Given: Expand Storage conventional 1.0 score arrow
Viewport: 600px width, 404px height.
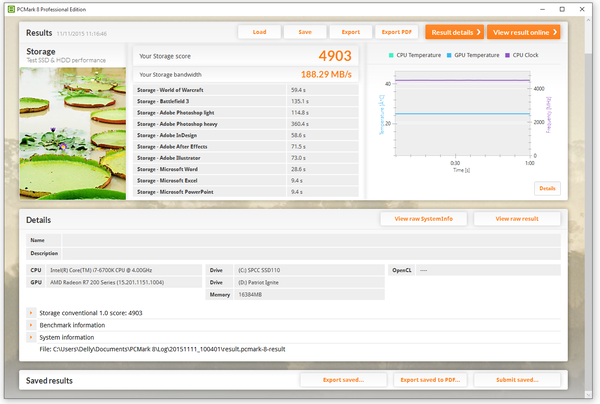Looking at the screenshot, I should [x=31, y=313].
